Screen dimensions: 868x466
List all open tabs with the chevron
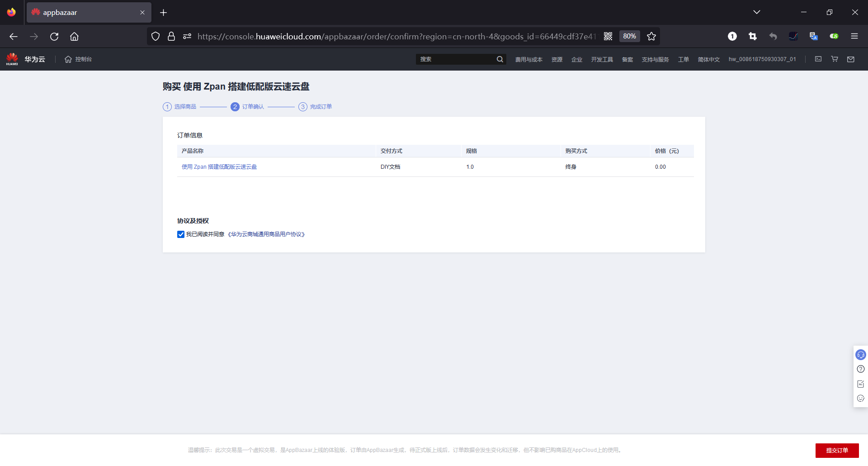(757, 12)
